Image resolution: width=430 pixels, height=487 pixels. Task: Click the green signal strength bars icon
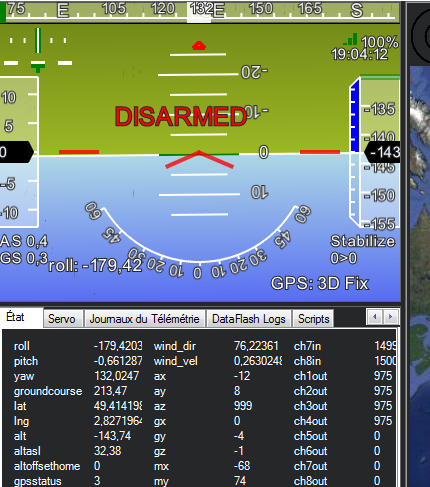351,39
